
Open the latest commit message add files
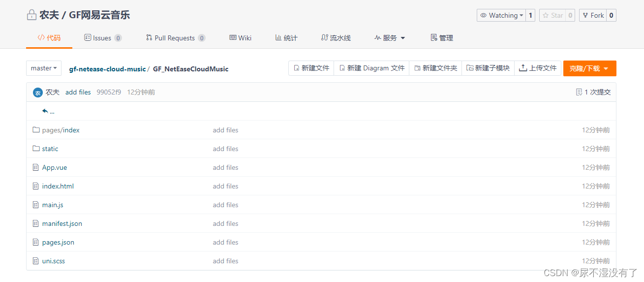(x=78, y=92)
